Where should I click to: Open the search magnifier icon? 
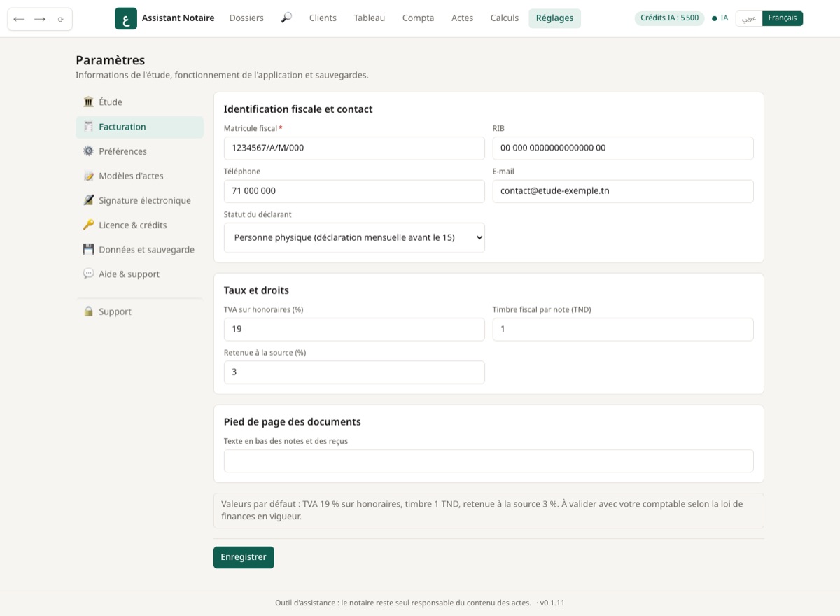point(286,18)
